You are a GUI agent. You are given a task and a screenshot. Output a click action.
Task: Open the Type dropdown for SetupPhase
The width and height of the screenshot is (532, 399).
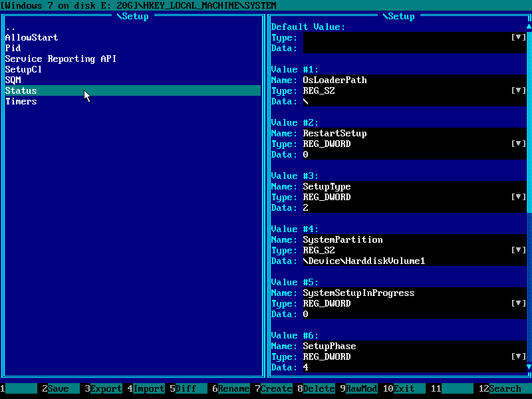click(519, 356)
